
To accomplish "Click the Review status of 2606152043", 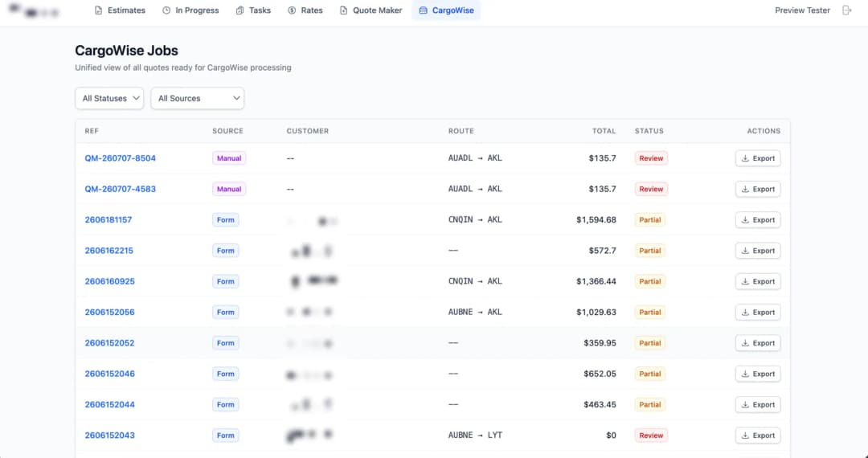I will click(x=651, y=436).
